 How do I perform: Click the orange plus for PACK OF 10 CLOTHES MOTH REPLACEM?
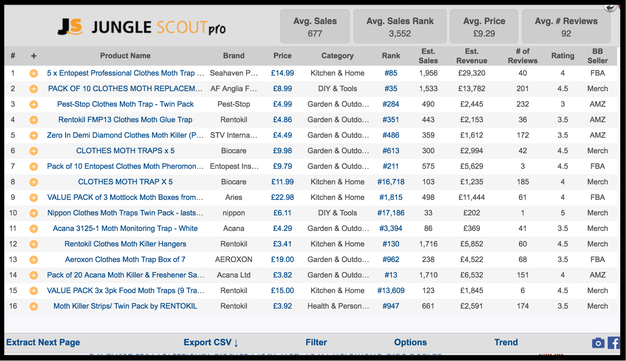pos(34,89)
